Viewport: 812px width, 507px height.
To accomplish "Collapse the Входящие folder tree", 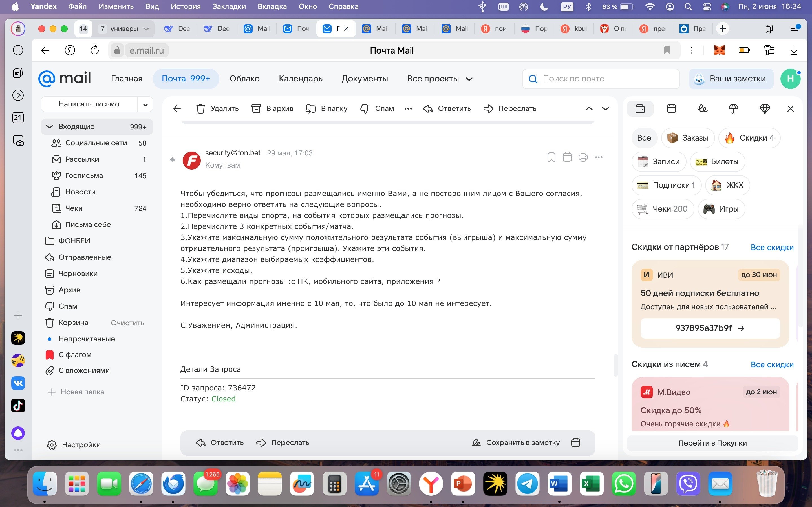I will point(50,126).
